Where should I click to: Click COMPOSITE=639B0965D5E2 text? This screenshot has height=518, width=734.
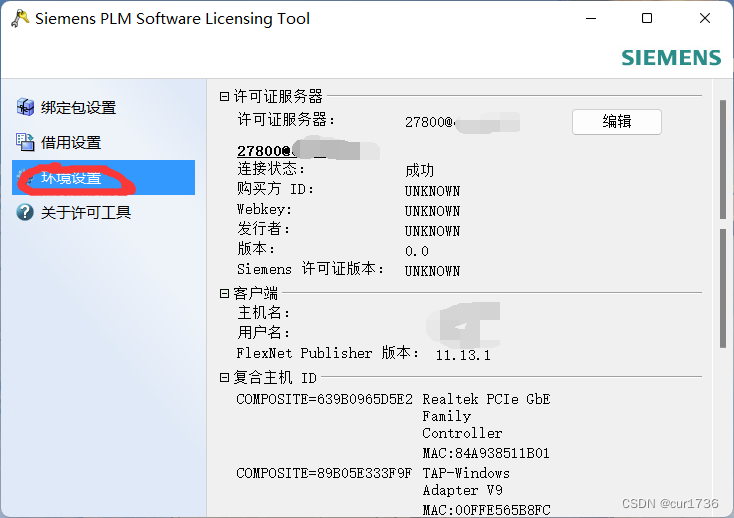(x=324, y=399)
